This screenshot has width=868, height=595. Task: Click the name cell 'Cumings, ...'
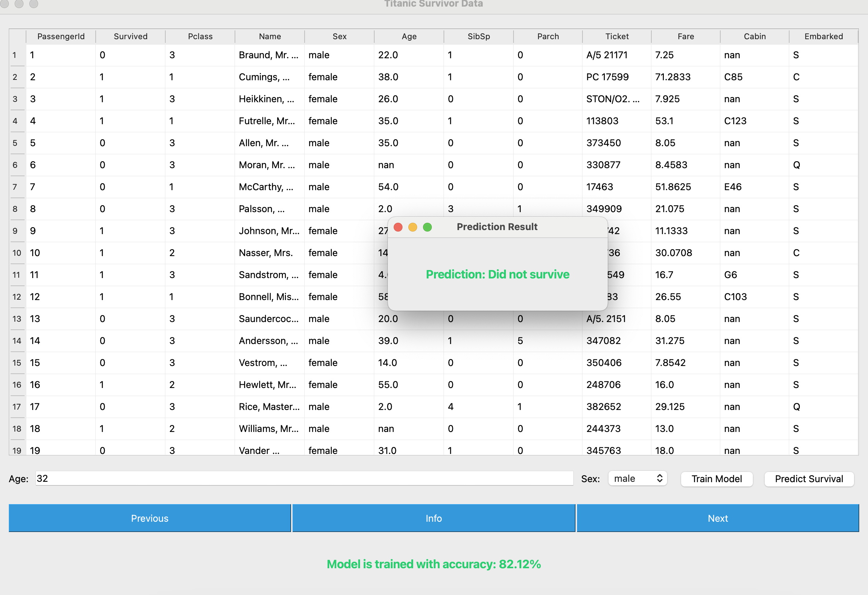click(270, 77)
